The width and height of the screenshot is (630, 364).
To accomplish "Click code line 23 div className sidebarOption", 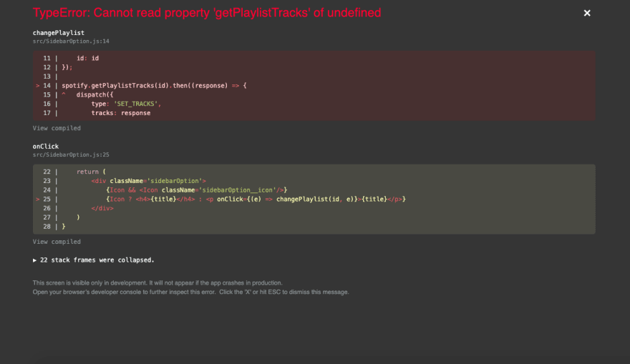I will click(149, 181).
